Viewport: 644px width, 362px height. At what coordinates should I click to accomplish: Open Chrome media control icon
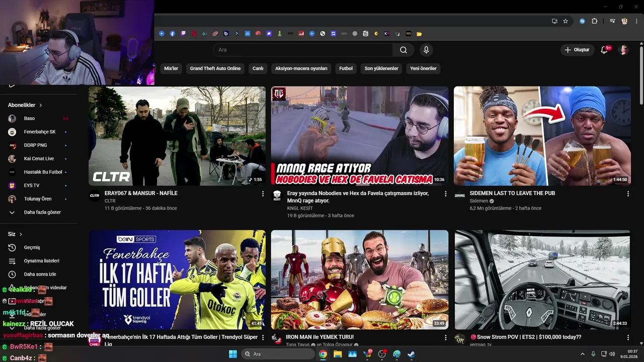(x=612, y=21)
